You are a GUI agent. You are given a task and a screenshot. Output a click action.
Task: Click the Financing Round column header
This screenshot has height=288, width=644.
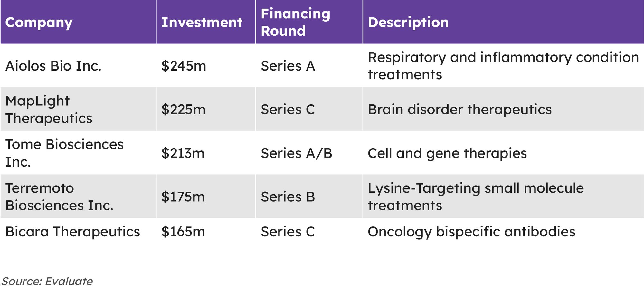[295, 22]
